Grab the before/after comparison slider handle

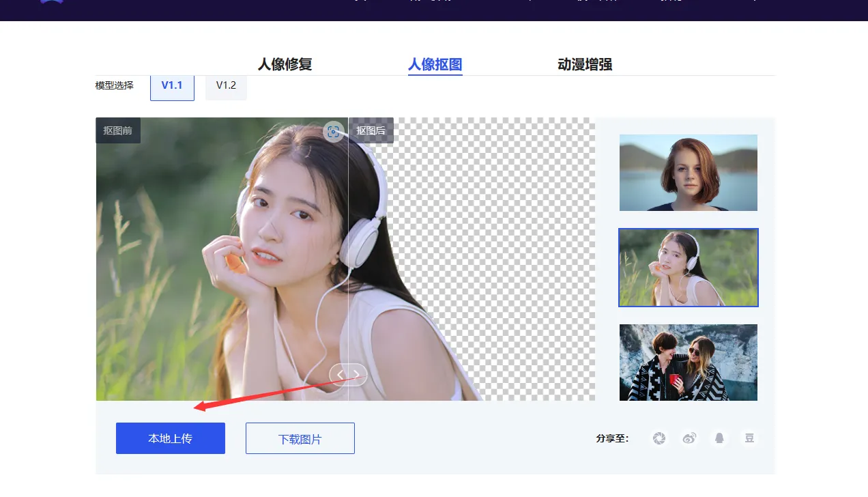pos(348,374)
